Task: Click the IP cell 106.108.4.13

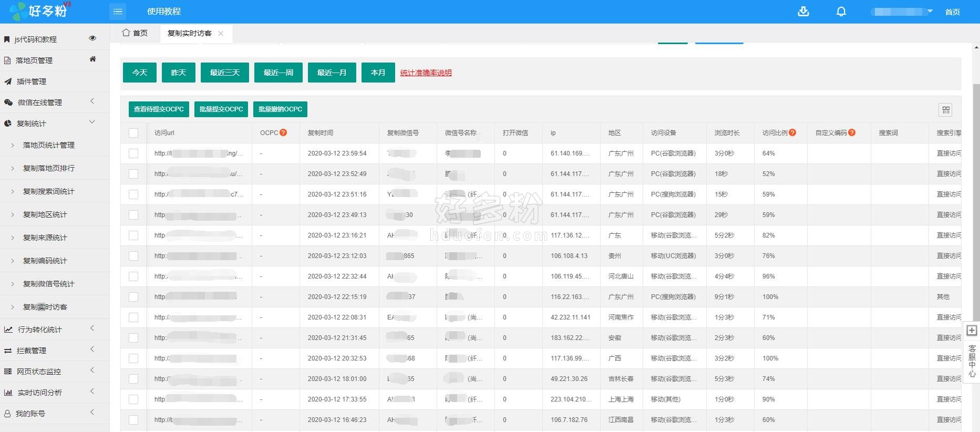Action: [x=569, y=256]
